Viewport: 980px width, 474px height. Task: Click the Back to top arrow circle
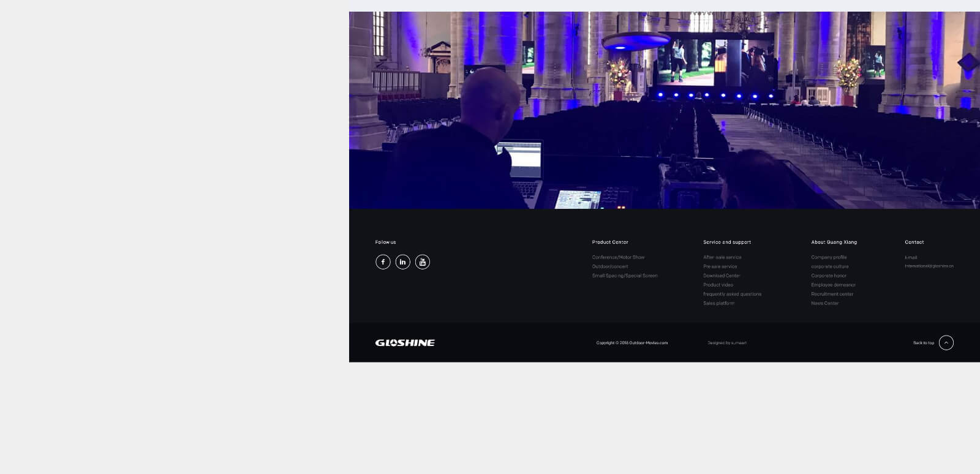946,343
